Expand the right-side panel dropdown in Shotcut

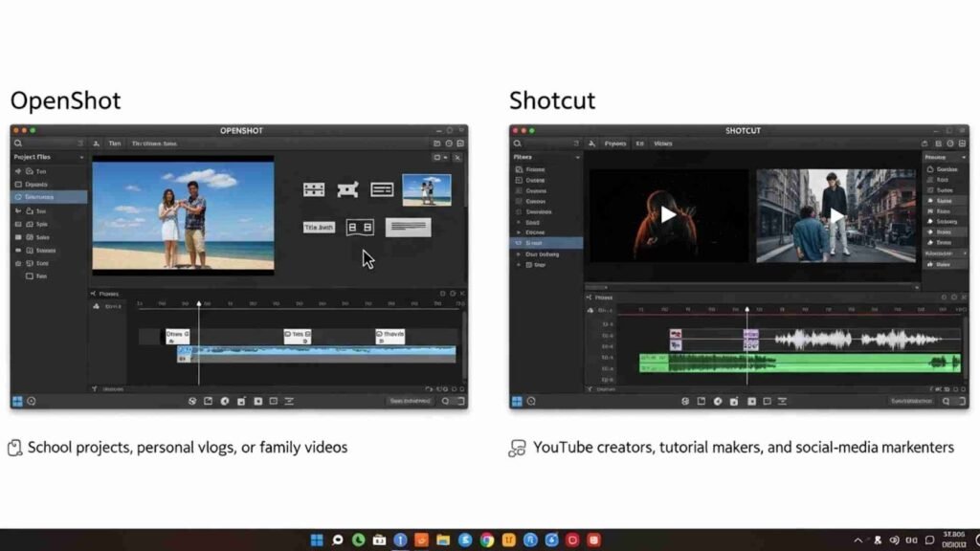(962, 157)
